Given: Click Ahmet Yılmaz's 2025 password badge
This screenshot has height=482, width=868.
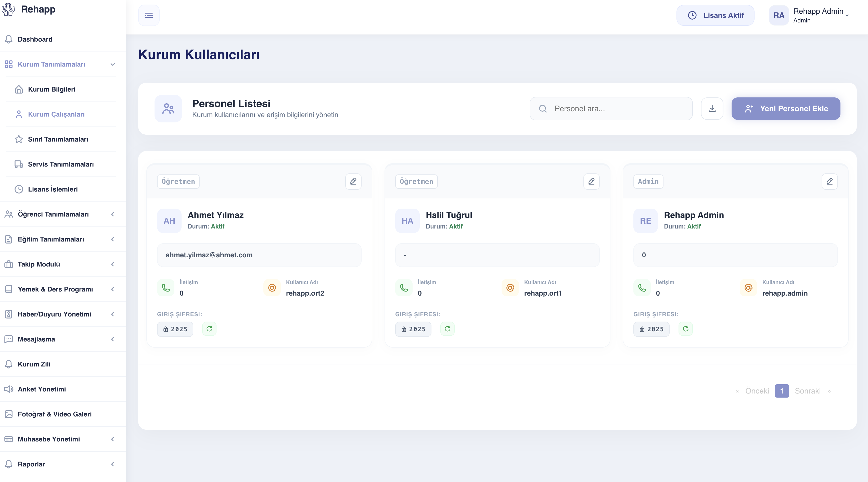Looking at the screenshot, I should (175, 329).
